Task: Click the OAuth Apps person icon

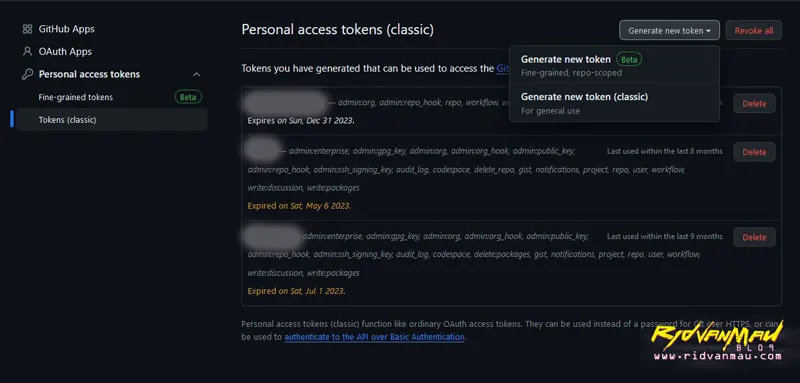Action: click(x=27, y=52)
